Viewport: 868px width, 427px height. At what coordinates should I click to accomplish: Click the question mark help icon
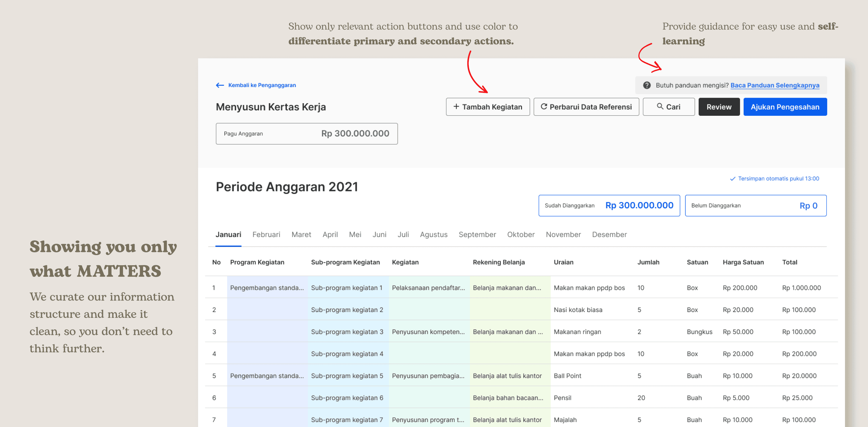point(647,85)
